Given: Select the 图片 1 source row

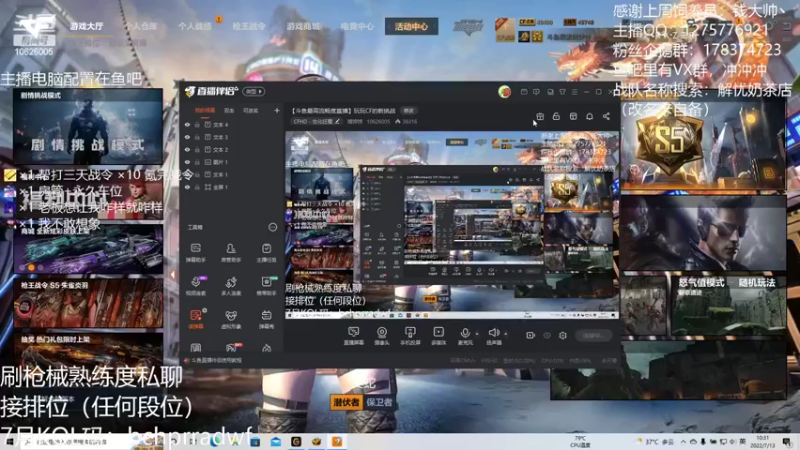Looking at the screenshot, I should click(232, 162).
